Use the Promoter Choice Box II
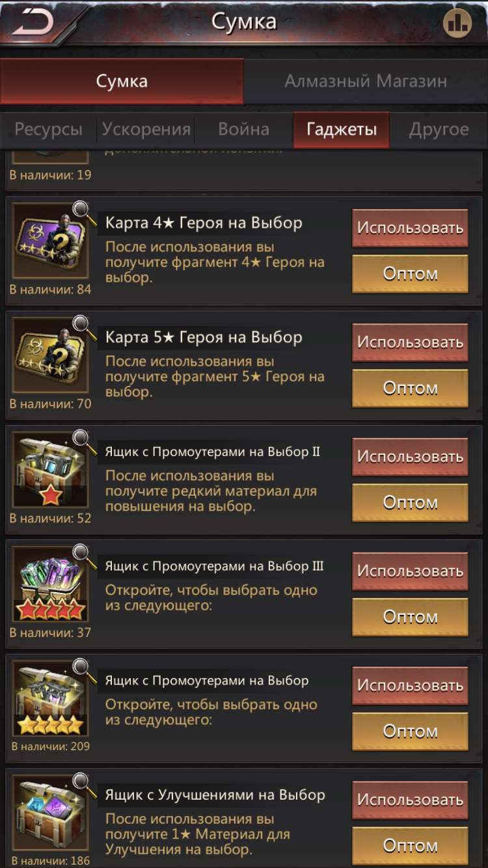The height and width of the screenshot is (868, 488). (x=411, y=457)
